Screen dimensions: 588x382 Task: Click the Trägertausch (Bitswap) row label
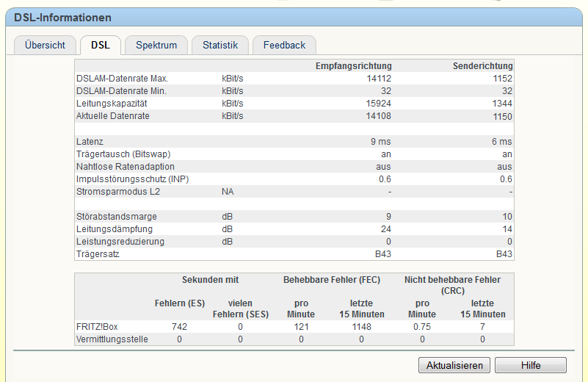pos(128,154)
